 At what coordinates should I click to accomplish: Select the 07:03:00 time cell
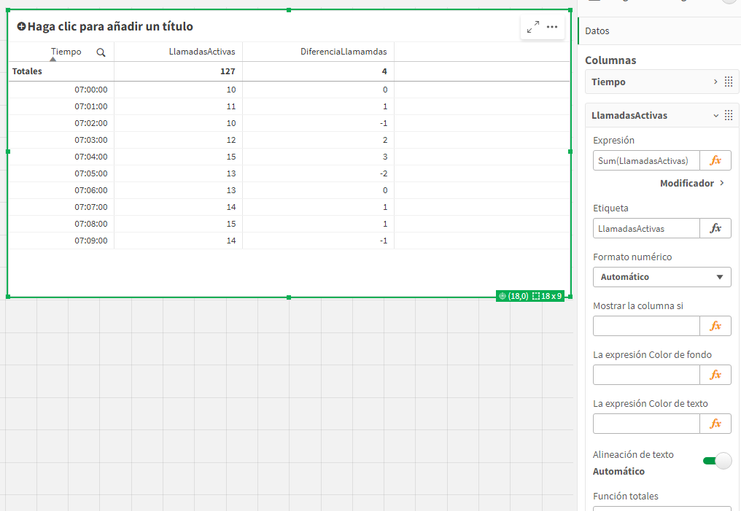[x=91, y=140]
